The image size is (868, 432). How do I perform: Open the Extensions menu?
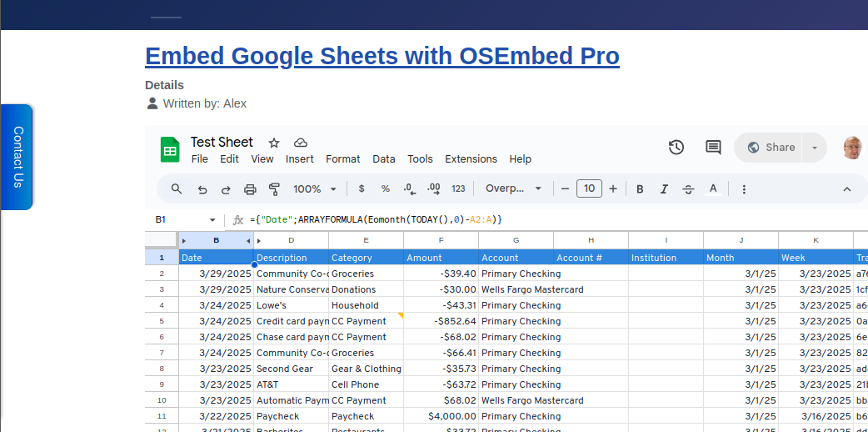[x=471, y=159]
